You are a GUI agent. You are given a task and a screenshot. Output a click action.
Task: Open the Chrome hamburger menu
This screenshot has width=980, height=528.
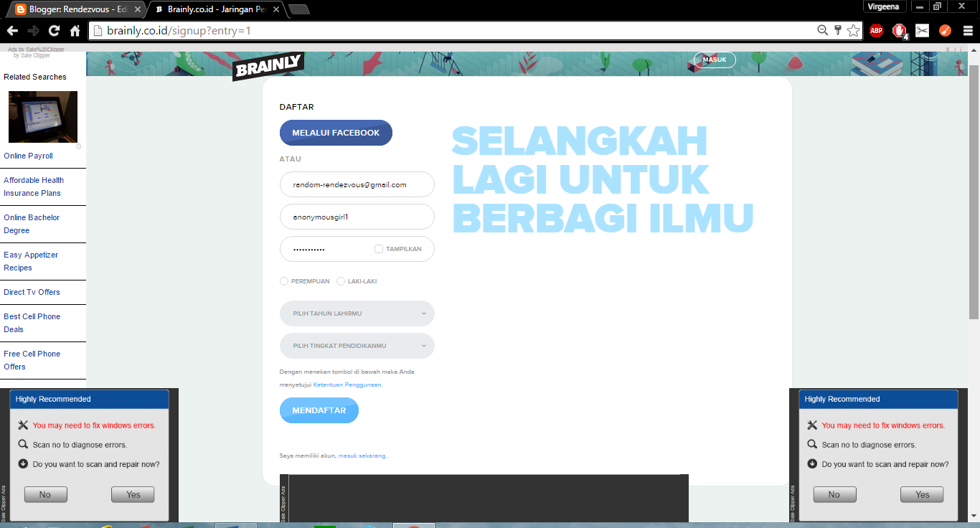pos(968,30)
